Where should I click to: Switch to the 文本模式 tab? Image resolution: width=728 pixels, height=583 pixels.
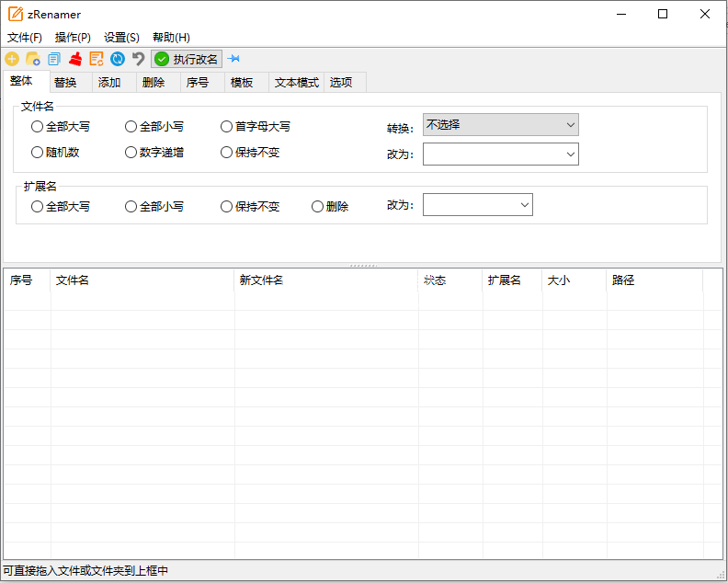coord(296,82)
